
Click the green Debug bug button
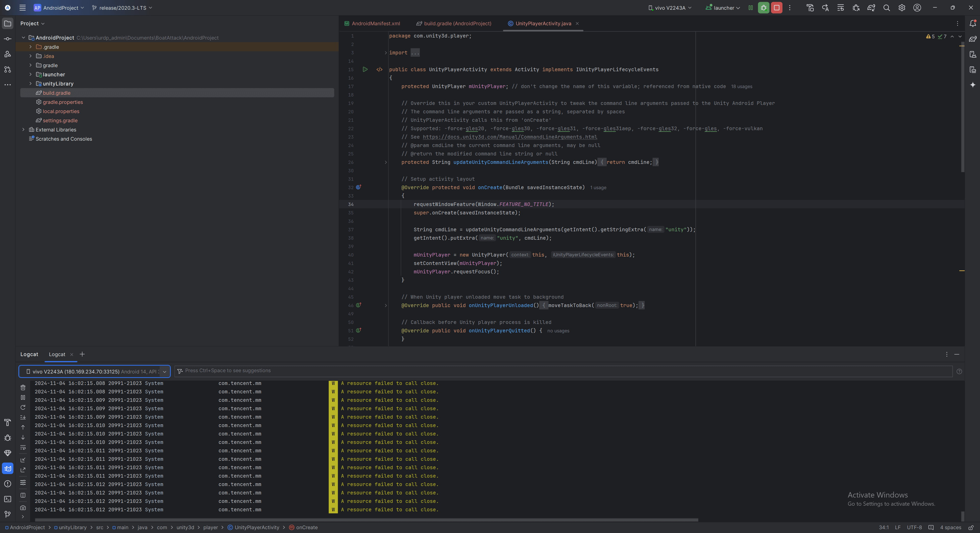pos(763,8)
